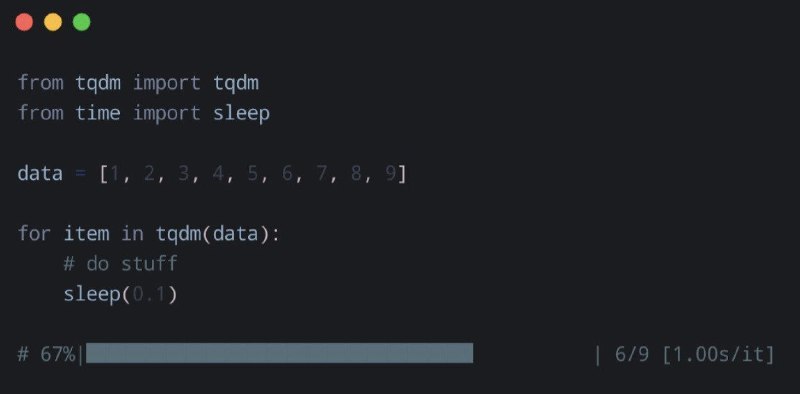Click the word sleep in import line
The width and height of the screenshot is (800, 394).
coord(241,113)
